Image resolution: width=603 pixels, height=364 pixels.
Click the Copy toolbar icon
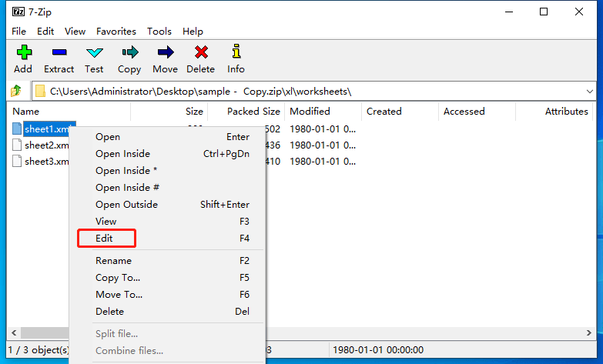pos(130,52)
